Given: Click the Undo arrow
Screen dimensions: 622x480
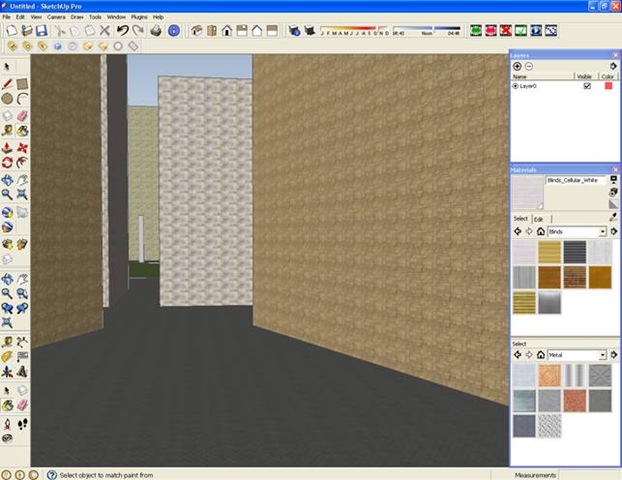Looking at the screenshot, I should pos(123,31).
